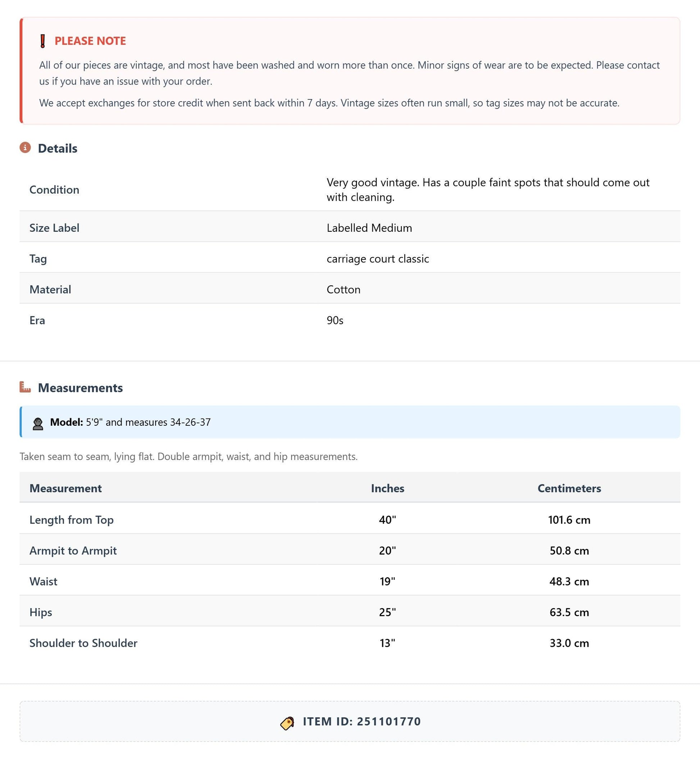Click the Shoulder to Shoulder row label
700x759 pixels.
pyautogui.click(x=83, y=643)
